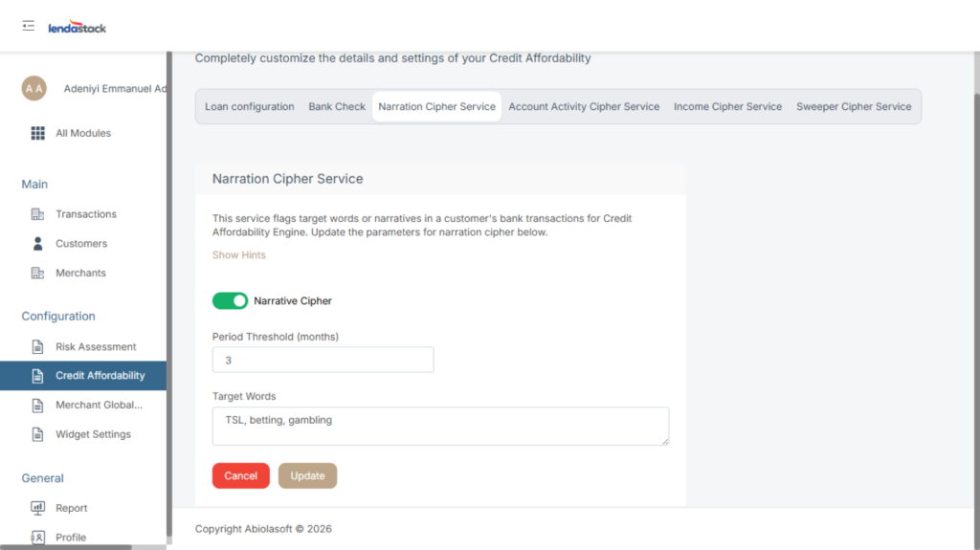Click the Merchants sidebar icon
The height and width of the screenshot is (550, 980).
point(38,274)
